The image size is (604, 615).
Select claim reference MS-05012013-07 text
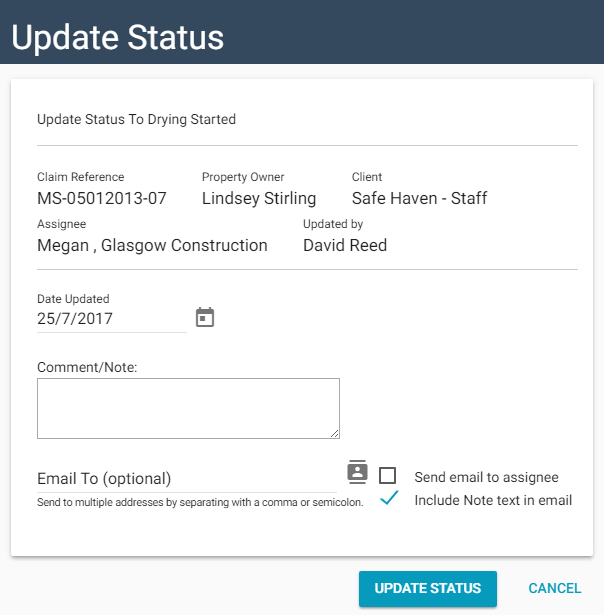coord(102,198)
